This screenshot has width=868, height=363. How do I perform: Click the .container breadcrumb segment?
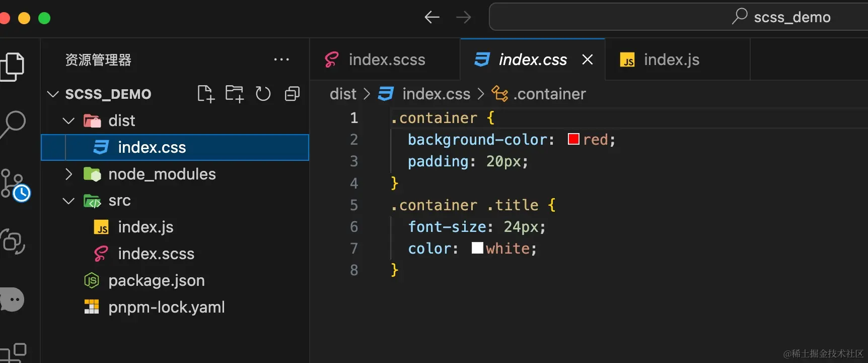click(550, 94)
